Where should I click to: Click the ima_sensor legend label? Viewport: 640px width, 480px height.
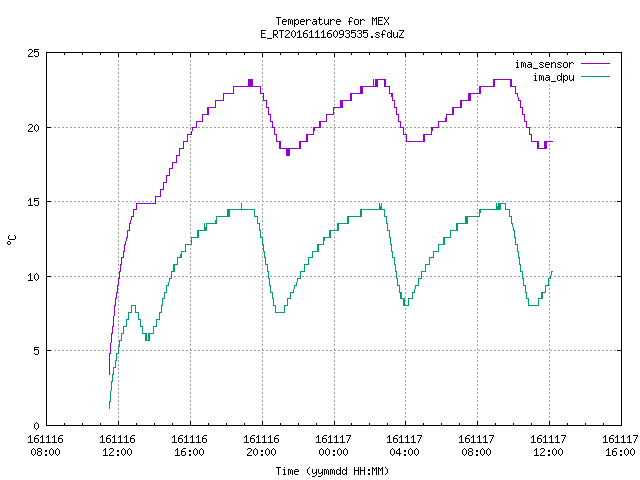click(x=544, y=64)
